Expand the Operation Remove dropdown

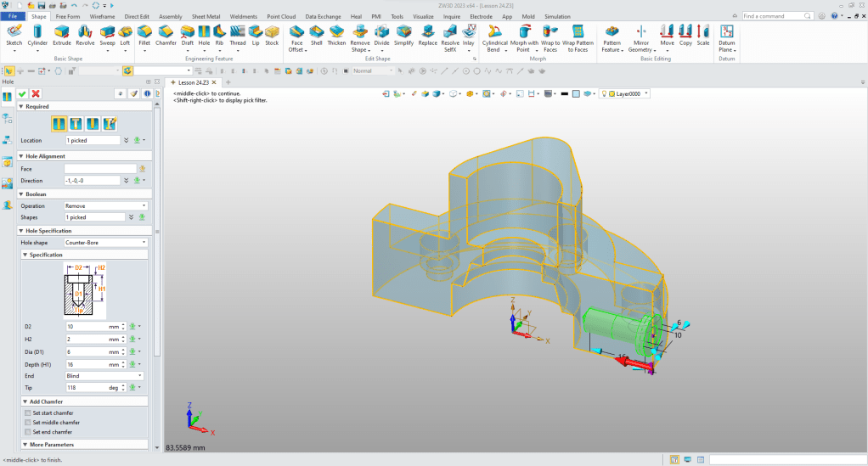pos(106,205)
